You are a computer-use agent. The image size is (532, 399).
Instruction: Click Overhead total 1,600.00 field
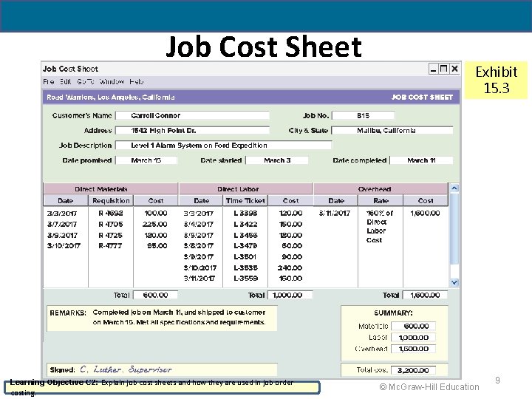[x=425, y=295]
